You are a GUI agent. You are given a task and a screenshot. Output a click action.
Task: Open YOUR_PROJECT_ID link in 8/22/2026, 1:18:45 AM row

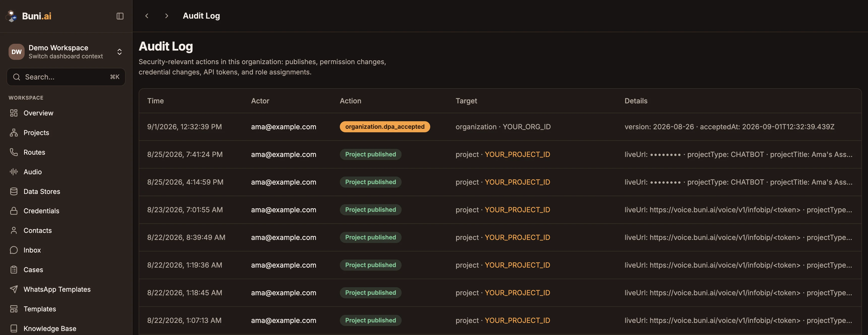tap(517, 292)
